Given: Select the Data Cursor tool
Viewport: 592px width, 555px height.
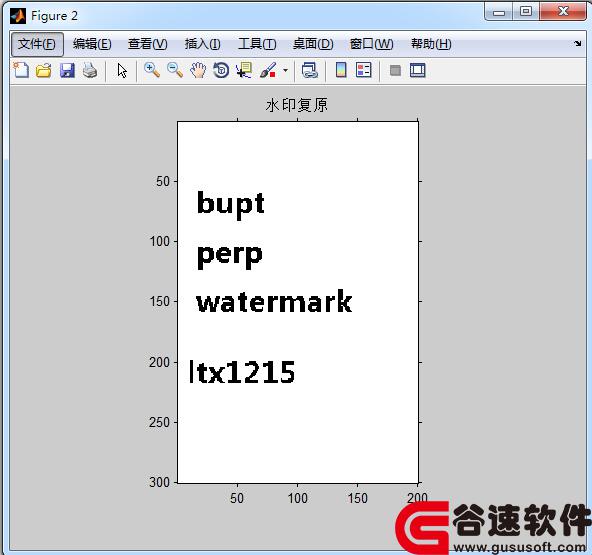Looking at the screenshot, I should 244,70.
